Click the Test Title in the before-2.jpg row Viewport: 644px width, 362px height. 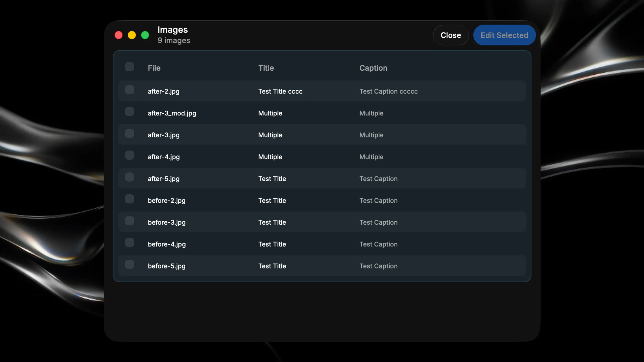tap(272, 201)
